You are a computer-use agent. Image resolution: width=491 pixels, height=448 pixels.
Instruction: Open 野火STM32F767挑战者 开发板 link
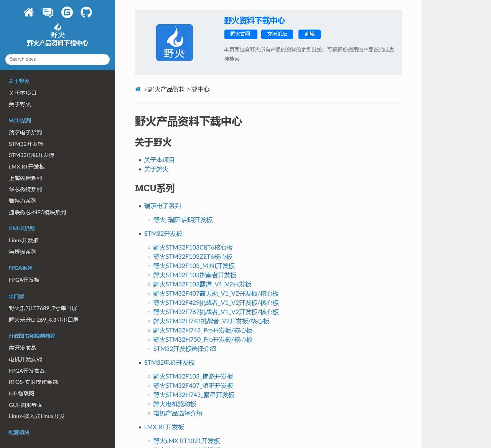click(x=216, y=312)
